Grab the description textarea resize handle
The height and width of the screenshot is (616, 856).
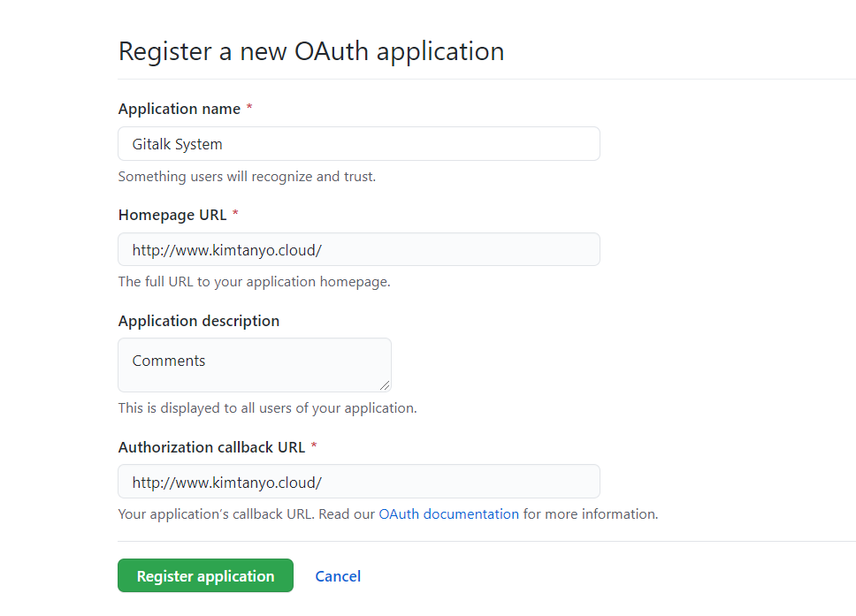tap(385, 385)
